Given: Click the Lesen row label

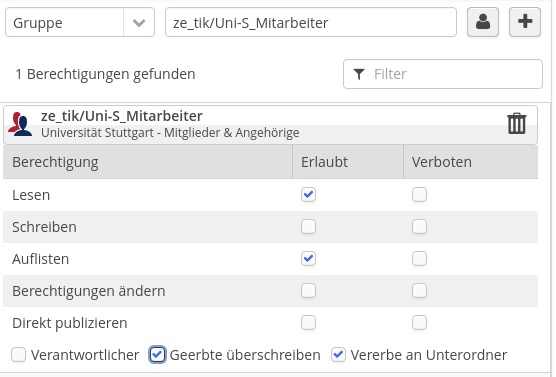Looking at the screenshot, I should [31, 195].
